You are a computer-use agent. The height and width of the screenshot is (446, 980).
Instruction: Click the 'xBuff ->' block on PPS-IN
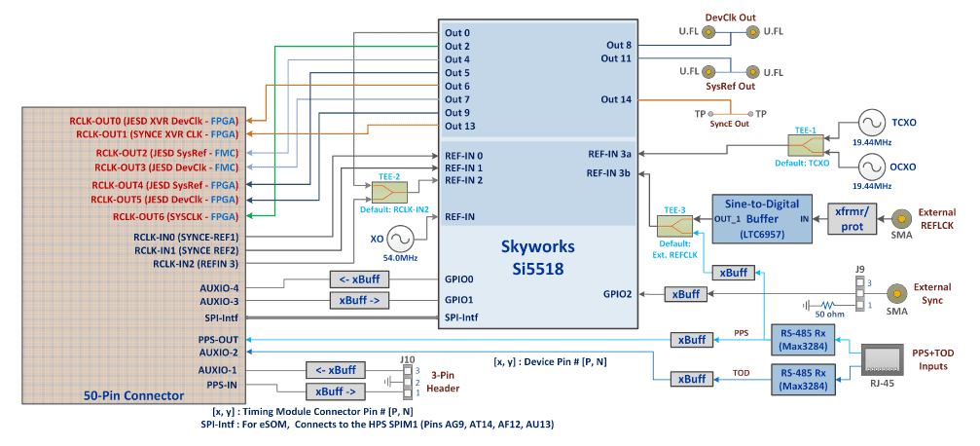335,392
